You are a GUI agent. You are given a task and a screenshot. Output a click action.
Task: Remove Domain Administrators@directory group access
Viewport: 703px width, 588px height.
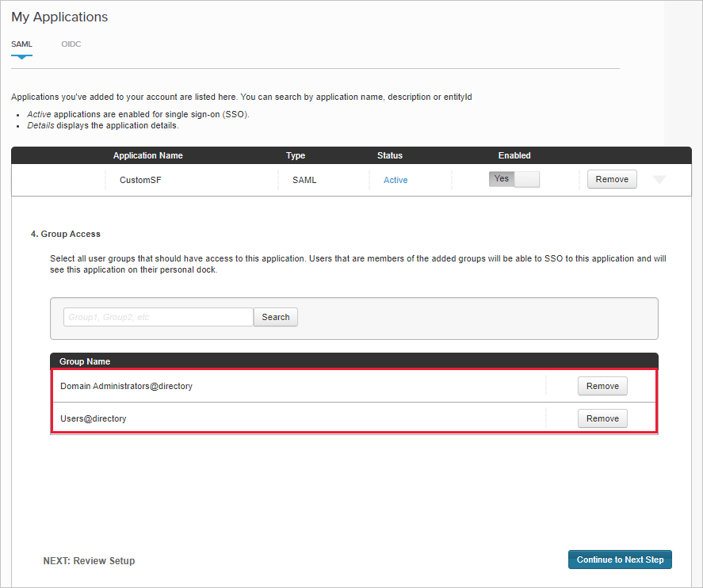(602, 386)
